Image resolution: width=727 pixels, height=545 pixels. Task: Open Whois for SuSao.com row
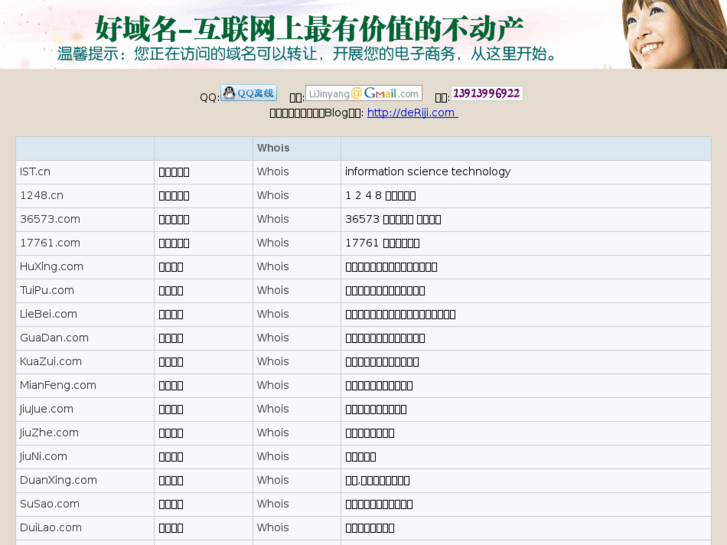coord(273,504)
